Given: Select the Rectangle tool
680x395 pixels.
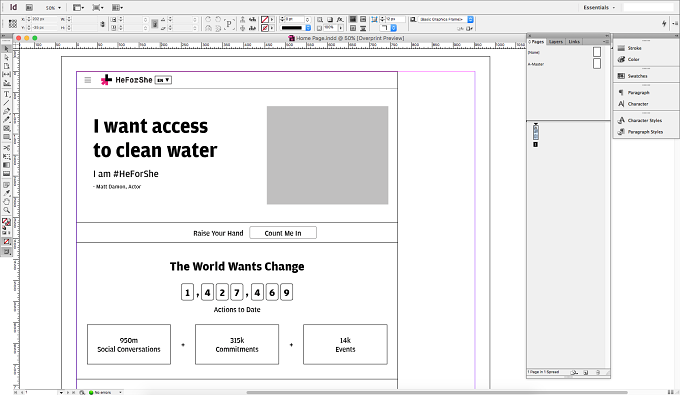Looking at the screenshot, I should click(x=7, y=137).
